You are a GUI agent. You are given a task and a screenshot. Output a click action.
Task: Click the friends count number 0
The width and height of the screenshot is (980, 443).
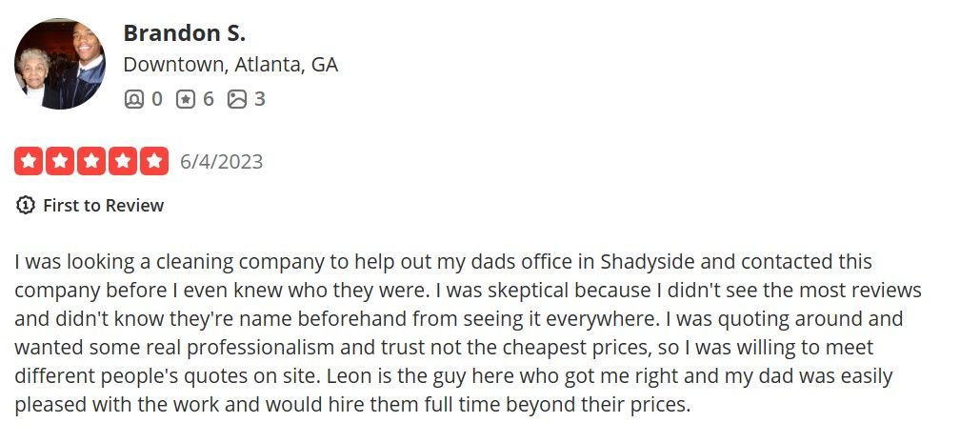pyautogui.click(x=157, y=98)
